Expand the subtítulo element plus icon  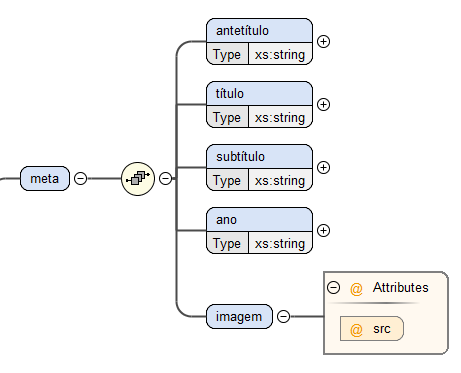tap(323, 168)
